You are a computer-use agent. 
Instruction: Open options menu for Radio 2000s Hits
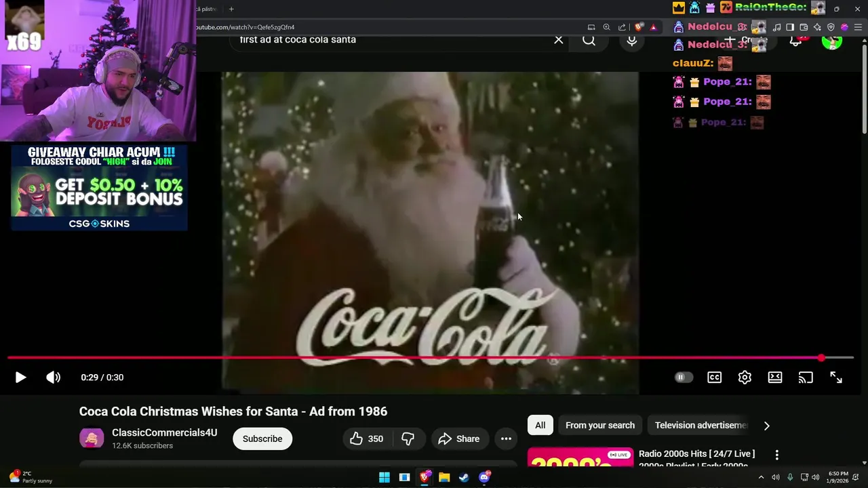(777, 455)
